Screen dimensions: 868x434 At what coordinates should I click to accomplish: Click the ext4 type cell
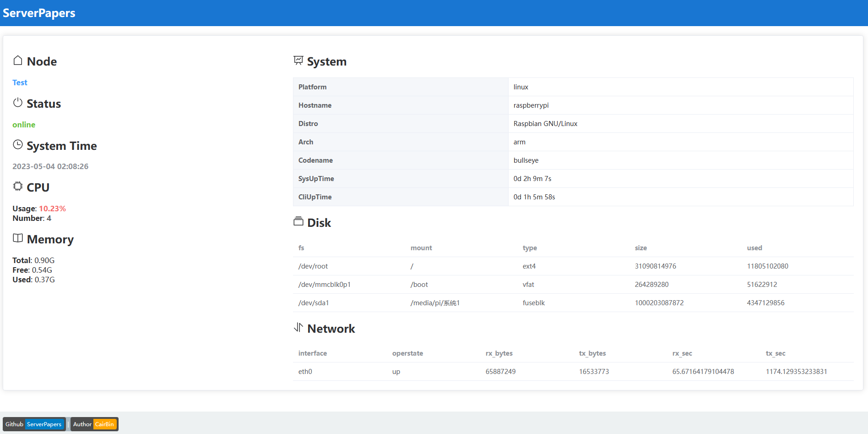tap(529, 266)
